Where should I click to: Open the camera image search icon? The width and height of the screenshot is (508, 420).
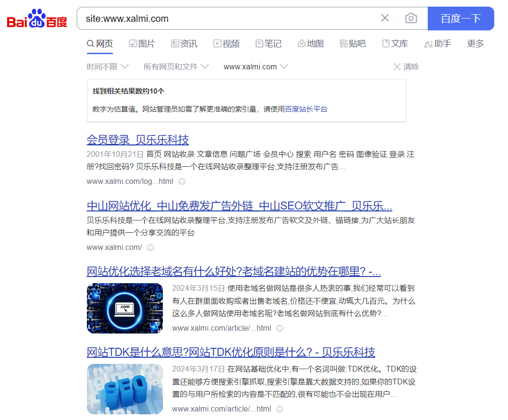411,18
